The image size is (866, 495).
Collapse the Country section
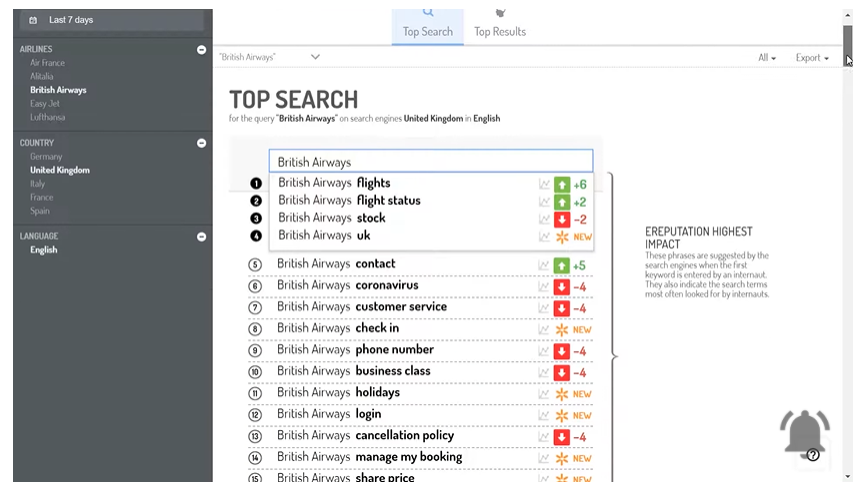pyautogui.click(x=202, y=143)
